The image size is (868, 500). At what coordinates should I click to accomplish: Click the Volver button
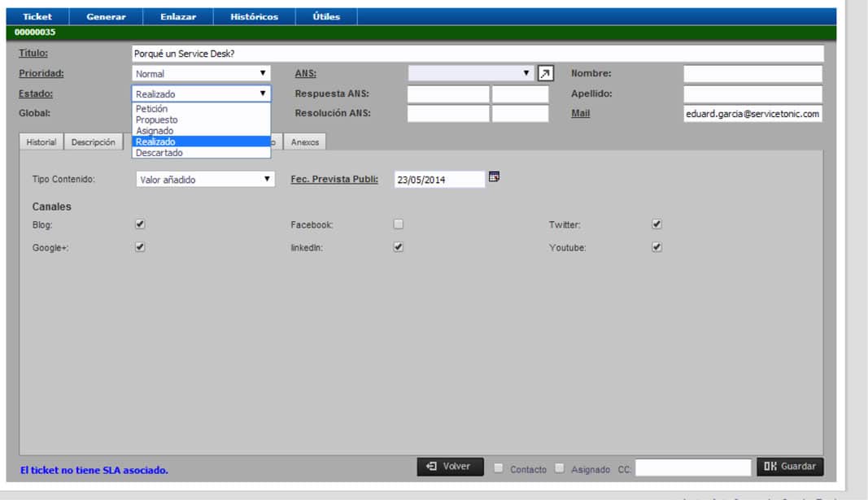[450, 466]
